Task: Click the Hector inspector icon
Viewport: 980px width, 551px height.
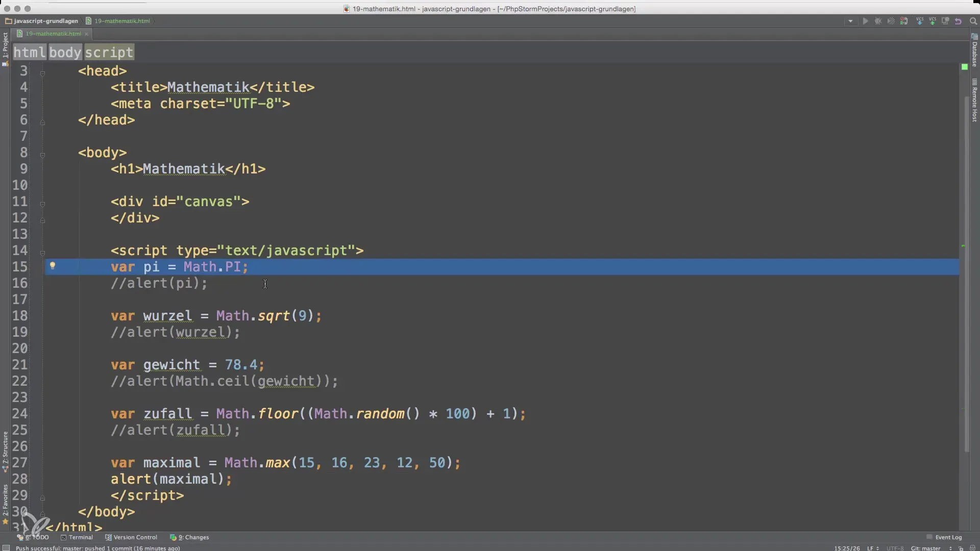Action: (972, 548)
